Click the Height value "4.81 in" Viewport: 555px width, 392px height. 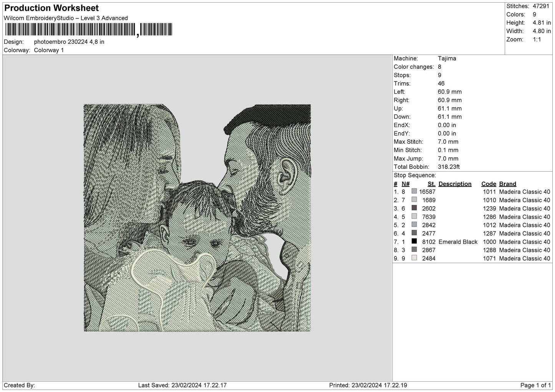pyautogui.click(x=542, y=23)
